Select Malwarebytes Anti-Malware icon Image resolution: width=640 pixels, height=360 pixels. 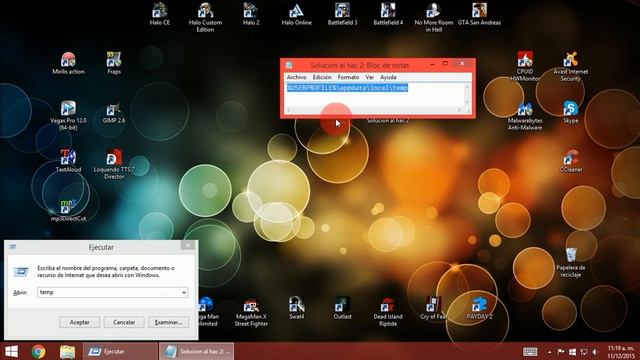[525, 115]
